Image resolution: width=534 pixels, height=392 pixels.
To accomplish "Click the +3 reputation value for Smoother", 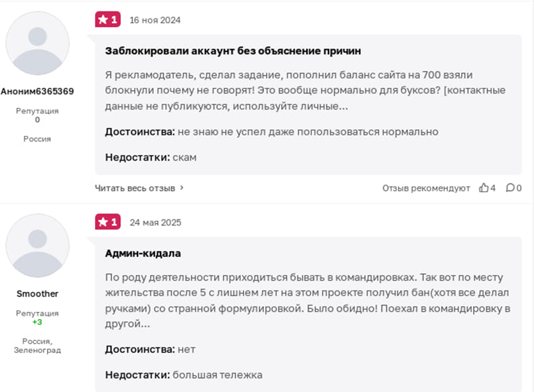I will tap(37, 322).
